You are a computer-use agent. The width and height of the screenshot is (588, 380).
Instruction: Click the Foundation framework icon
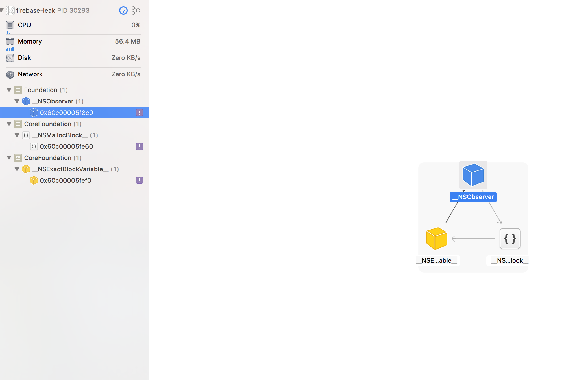(18, 90)
